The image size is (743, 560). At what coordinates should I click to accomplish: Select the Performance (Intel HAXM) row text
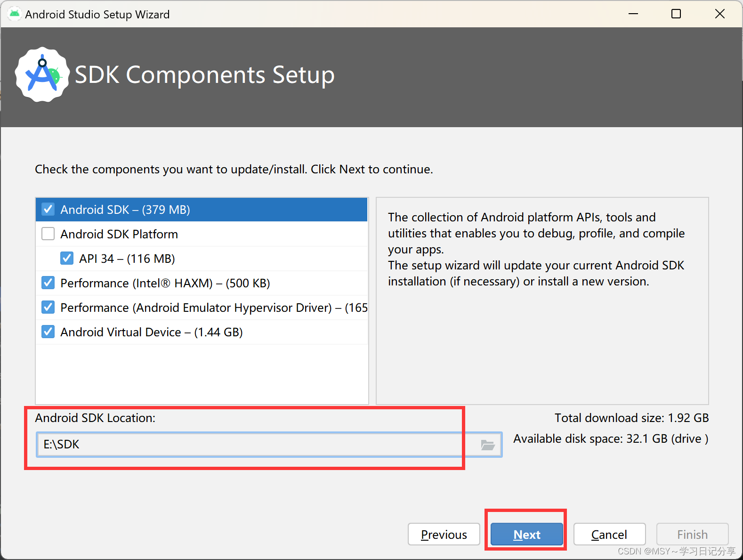tap(165, 283)
